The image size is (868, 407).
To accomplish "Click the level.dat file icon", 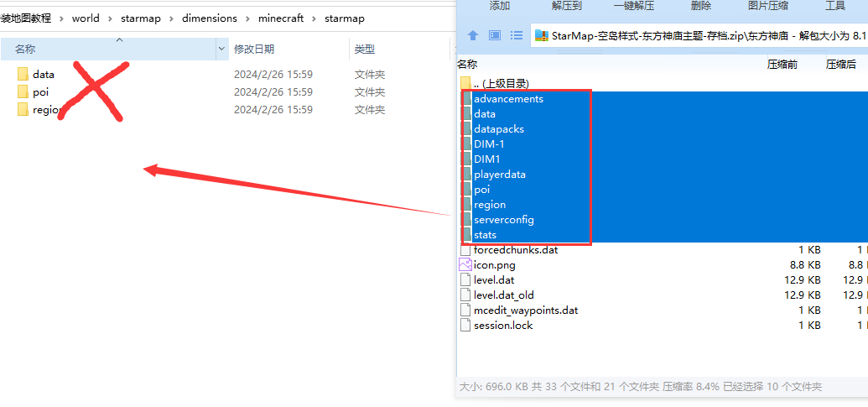I will click(465, 280).
